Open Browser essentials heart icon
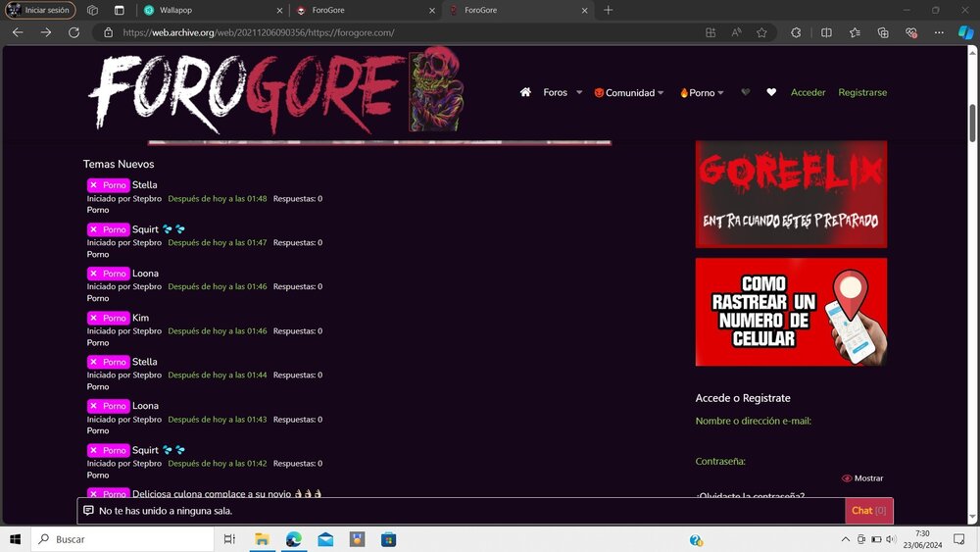The height and width of the screenshot is (552, 980). pos(911,32)
